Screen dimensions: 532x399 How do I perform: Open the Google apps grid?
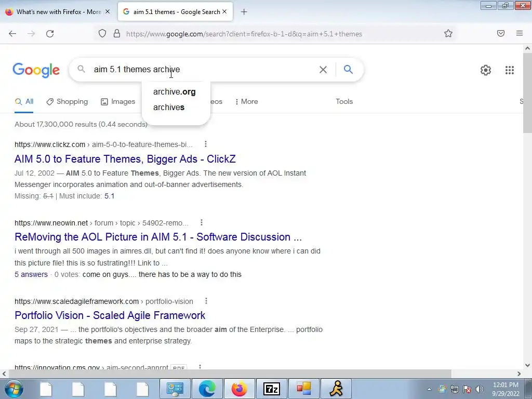pyautogui.click(x=510, y=70)
